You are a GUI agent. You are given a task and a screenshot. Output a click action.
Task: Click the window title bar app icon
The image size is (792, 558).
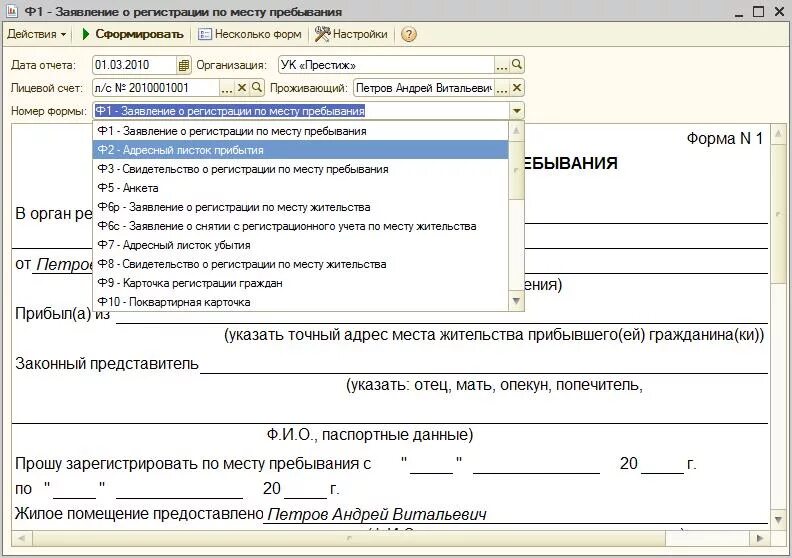tap(12, 11)
